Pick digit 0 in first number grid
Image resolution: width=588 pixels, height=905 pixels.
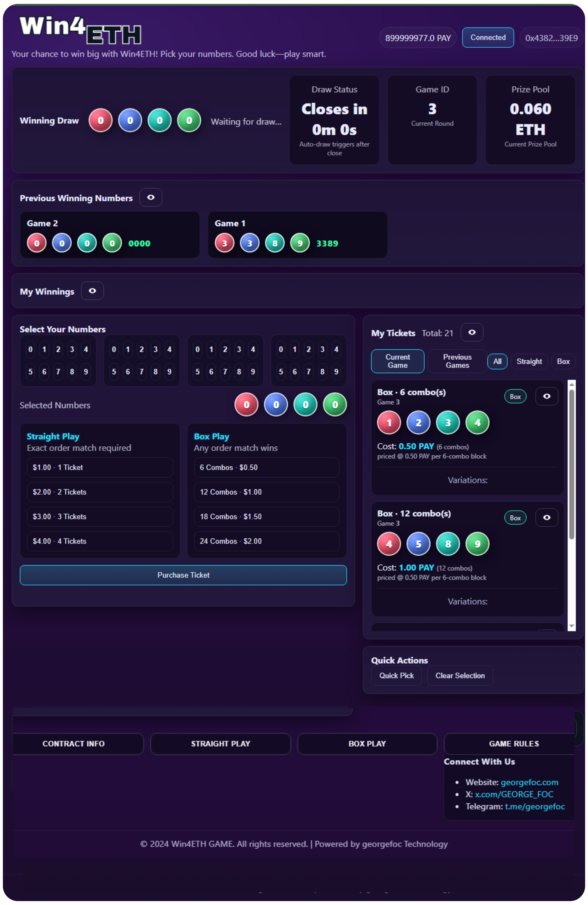tap(30, 349)
